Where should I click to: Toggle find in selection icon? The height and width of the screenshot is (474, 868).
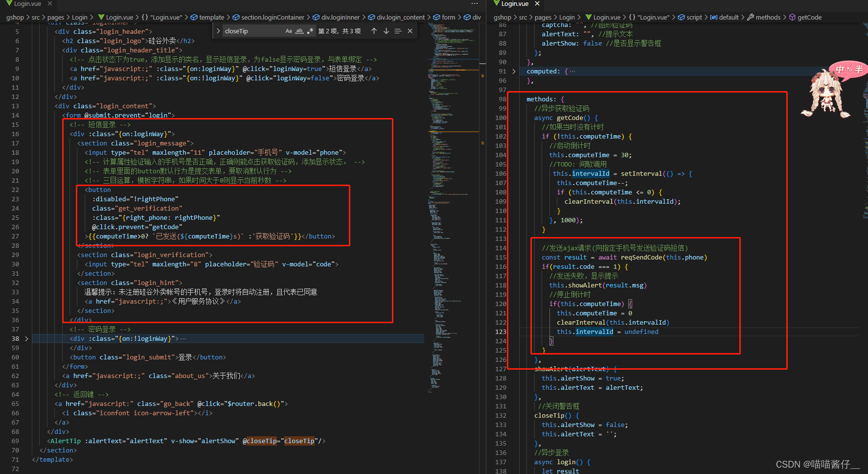click(398, 31)
